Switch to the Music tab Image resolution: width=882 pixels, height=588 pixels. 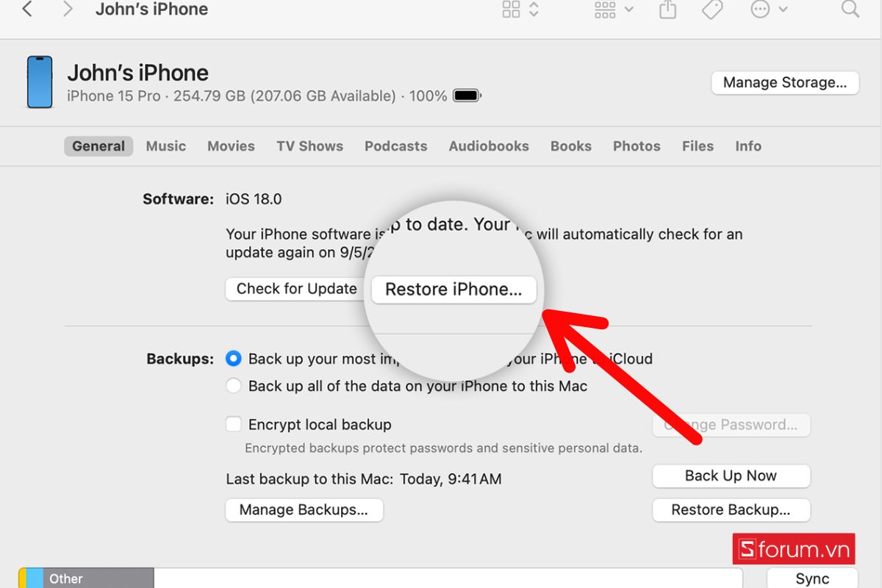click(x=166, y=146)
